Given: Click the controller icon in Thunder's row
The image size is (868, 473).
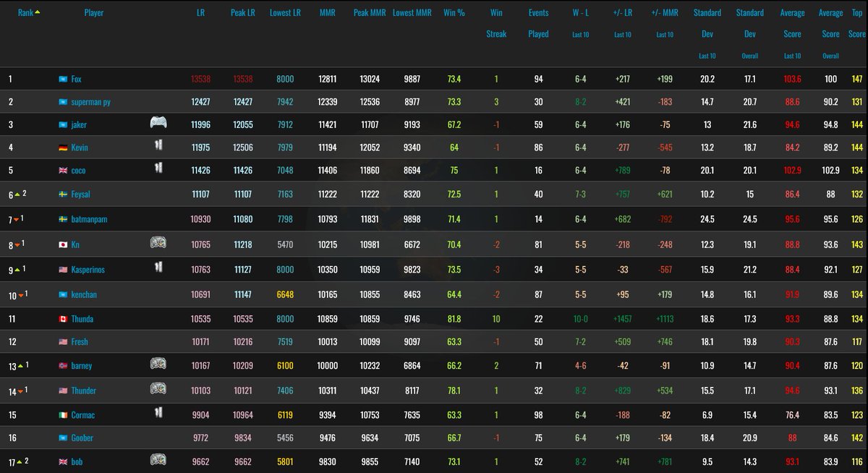Looking at the screenshot, I should point(158,388).
